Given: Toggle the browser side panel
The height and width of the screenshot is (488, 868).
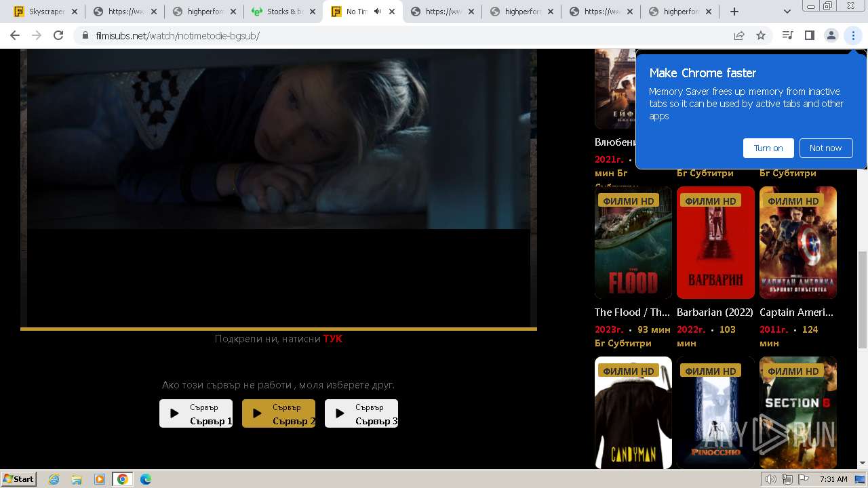Looking at the screenshot, I should pyautogui.click(x=809, y=35).
